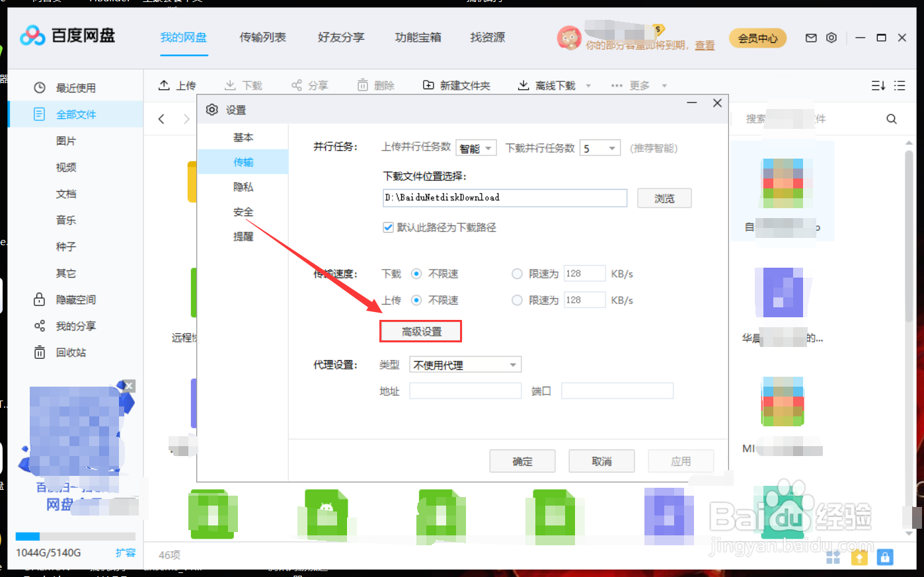Close the promotional ad banner
This screenshot has height=577, width=924.
point(129,386)
